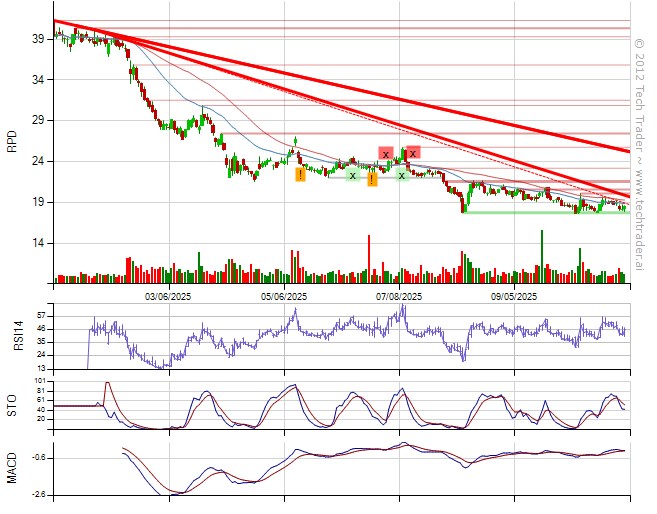Click the first orange exclamation alert marker
Screen dimensions: 657x514
300,175
